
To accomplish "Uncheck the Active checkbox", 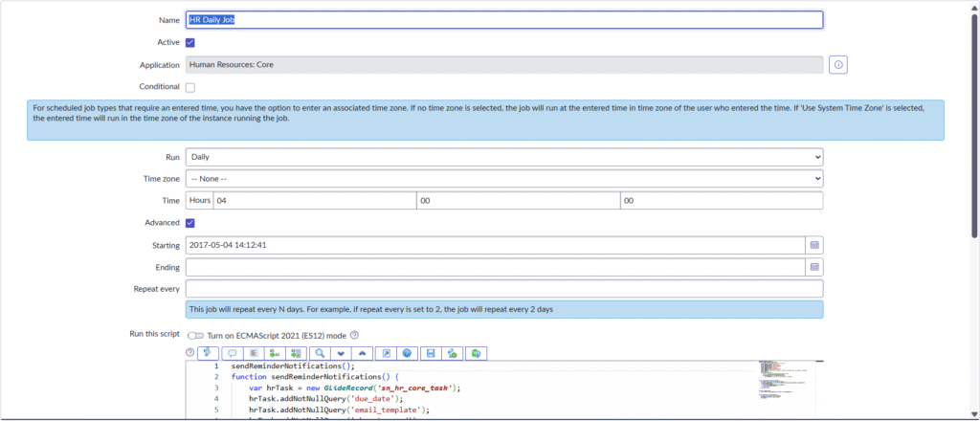I will (190, 43).
